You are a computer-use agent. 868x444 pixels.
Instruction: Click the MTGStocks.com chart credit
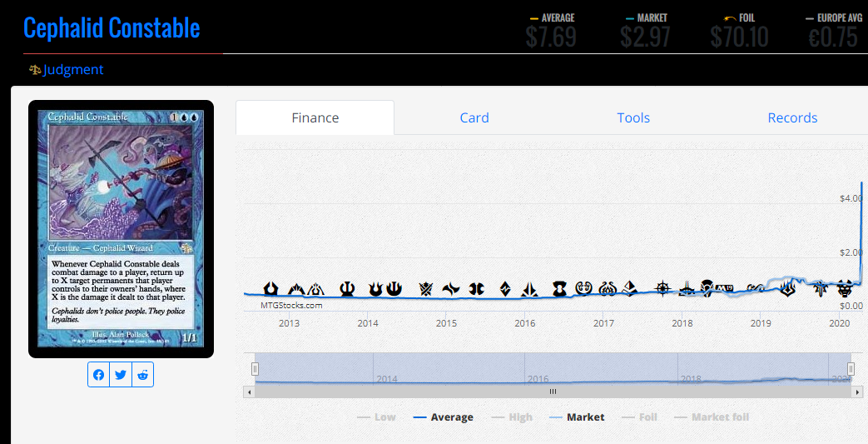tap(291, 306)
